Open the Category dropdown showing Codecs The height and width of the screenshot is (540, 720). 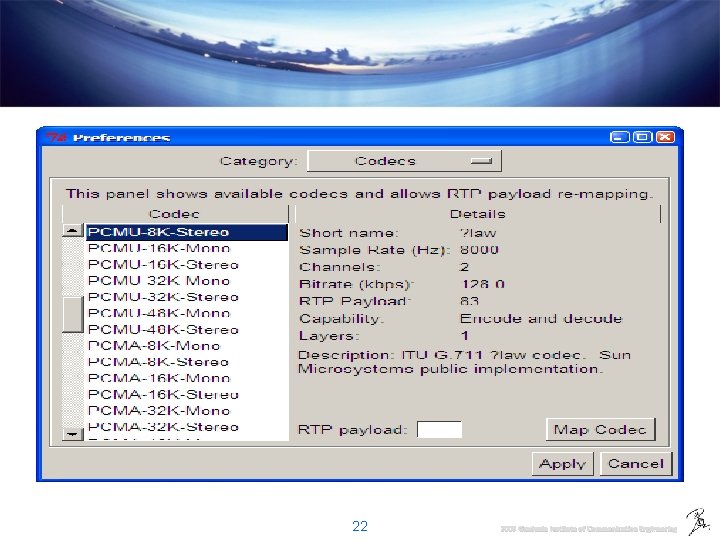click(x=404, y=161)
